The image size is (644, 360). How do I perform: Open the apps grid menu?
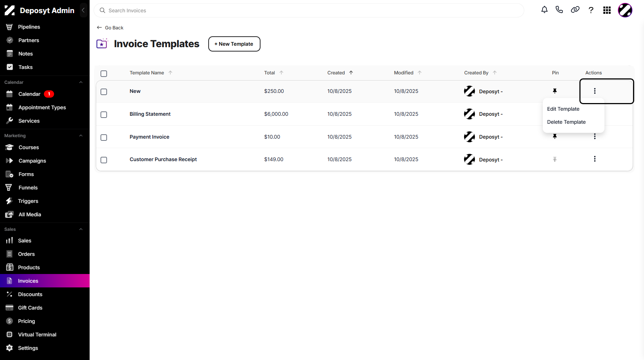(x=607, y=10)
